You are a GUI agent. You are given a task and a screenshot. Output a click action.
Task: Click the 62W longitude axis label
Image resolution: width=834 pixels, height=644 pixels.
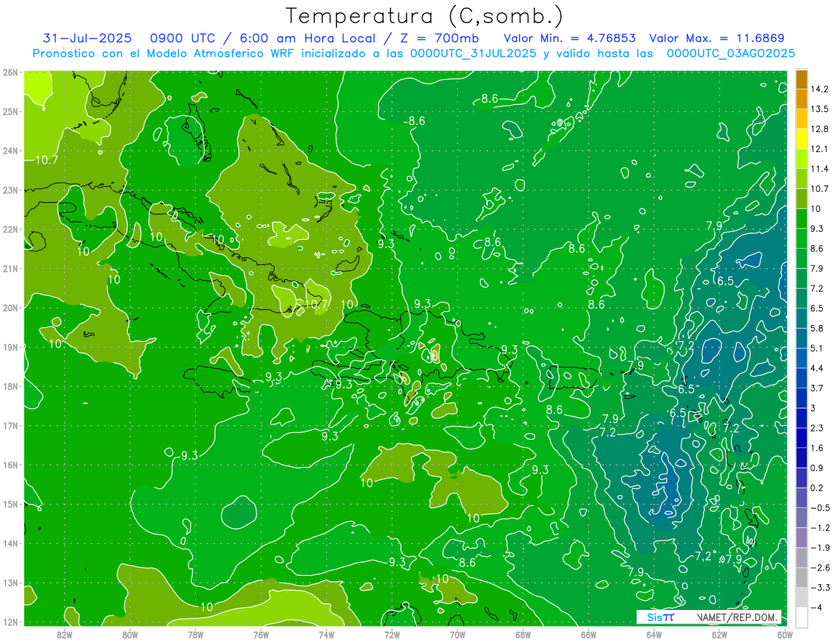pos(719,634)
